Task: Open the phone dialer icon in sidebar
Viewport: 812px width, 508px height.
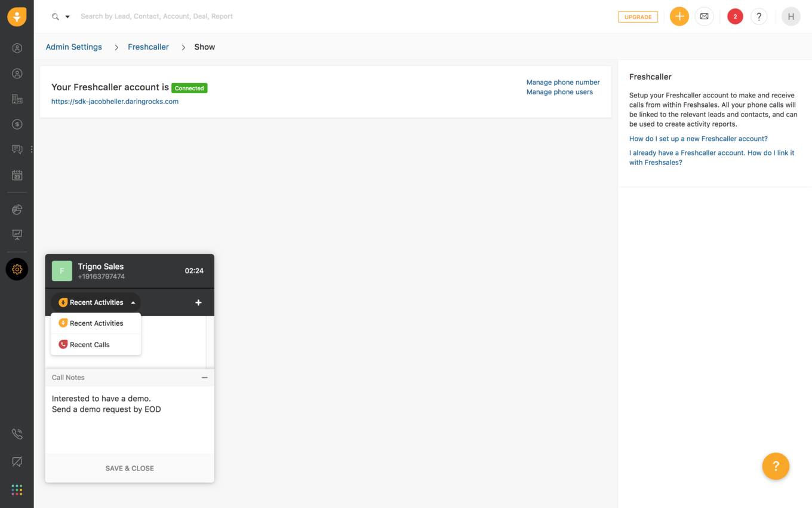Action: pyautogui.click(x=17, y=434)
